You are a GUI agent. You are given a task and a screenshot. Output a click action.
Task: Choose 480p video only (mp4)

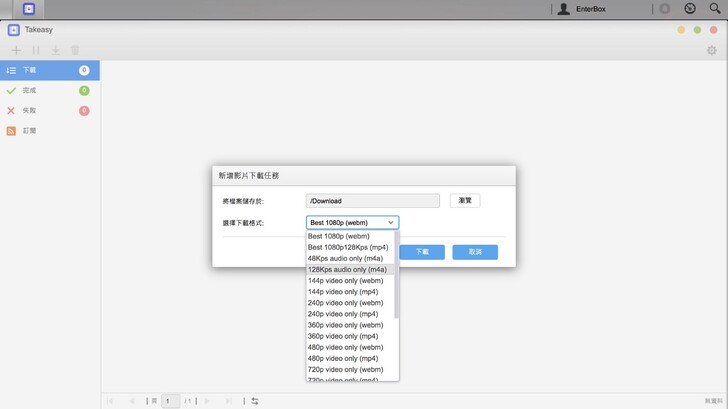[x=350, y=359]
